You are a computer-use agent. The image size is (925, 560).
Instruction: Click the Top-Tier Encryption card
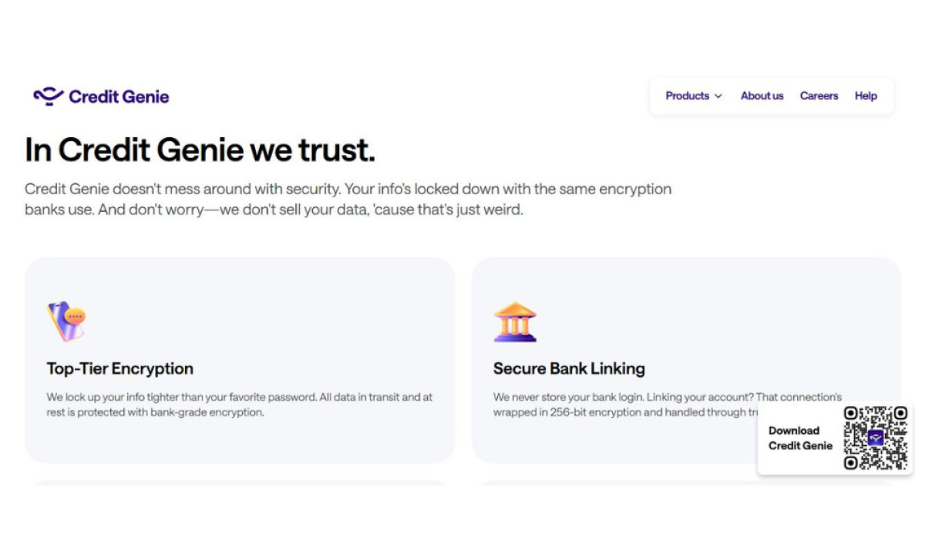[x=239, y=358]
